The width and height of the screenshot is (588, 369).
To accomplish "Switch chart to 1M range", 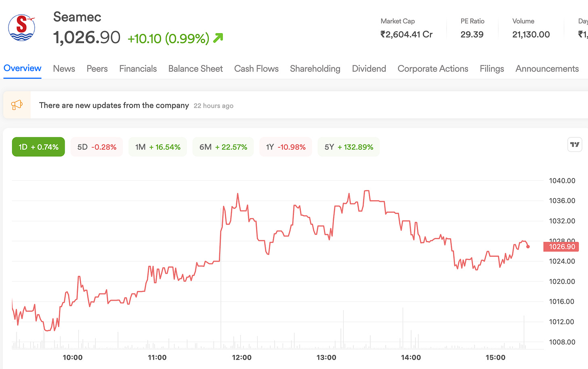I will [158, 147].
